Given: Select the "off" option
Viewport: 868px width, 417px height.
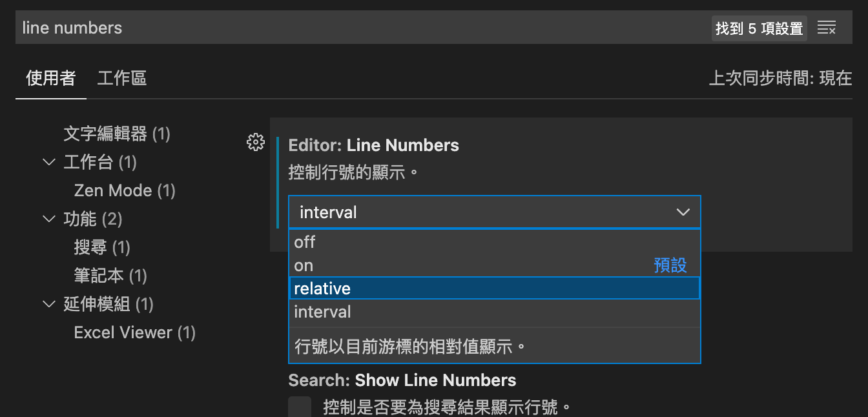Looking at the screenshot, I should click(305, 242).
